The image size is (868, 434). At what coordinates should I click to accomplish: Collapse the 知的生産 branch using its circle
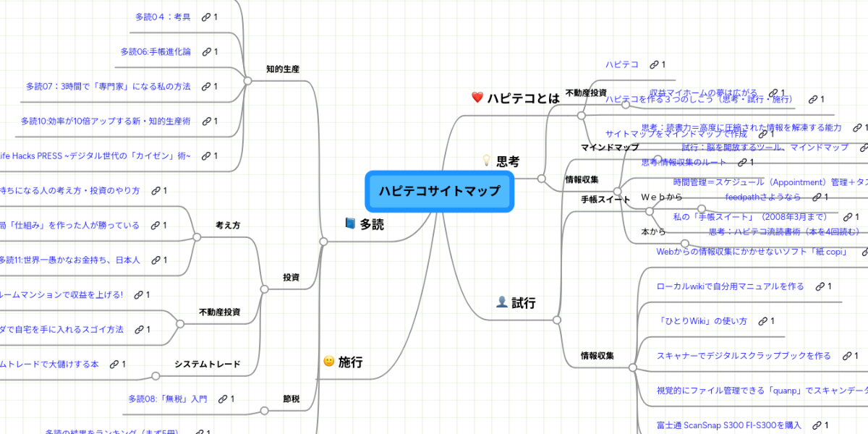click(247, 81)
